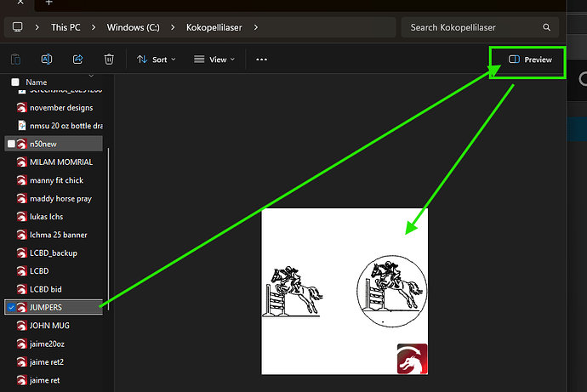The width and height of the screenshot is (587, 392).
Task: Select the manny fit chick file
Action: click(56, 180)
